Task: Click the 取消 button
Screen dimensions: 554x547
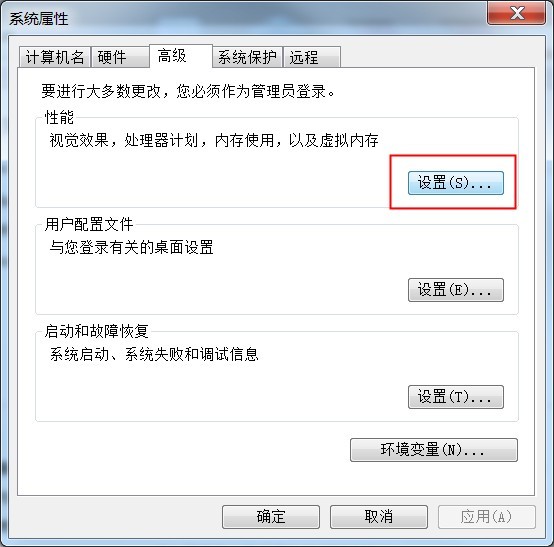Action: (379, 517)
